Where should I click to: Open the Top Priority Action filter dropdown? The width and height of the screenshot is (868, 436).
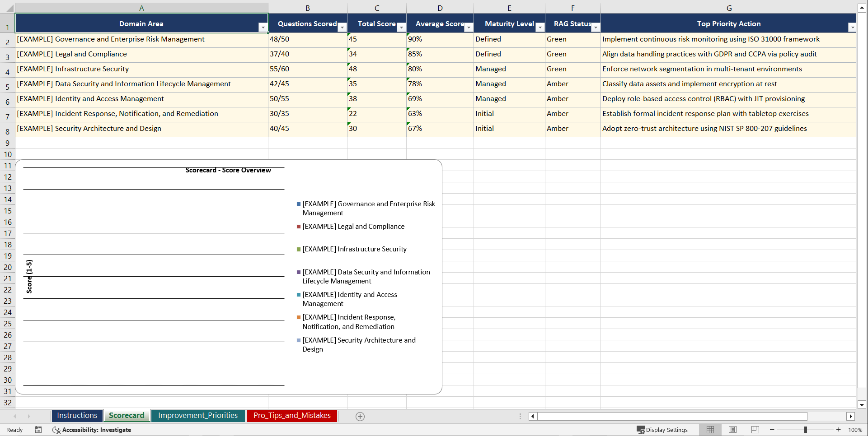point(852,28)
